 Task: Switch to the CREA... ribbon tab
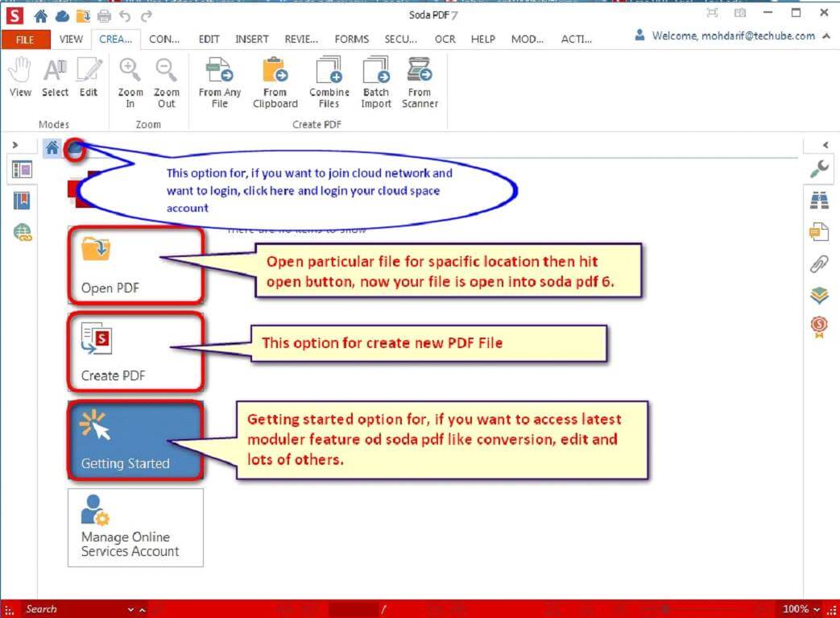(116, 39)
